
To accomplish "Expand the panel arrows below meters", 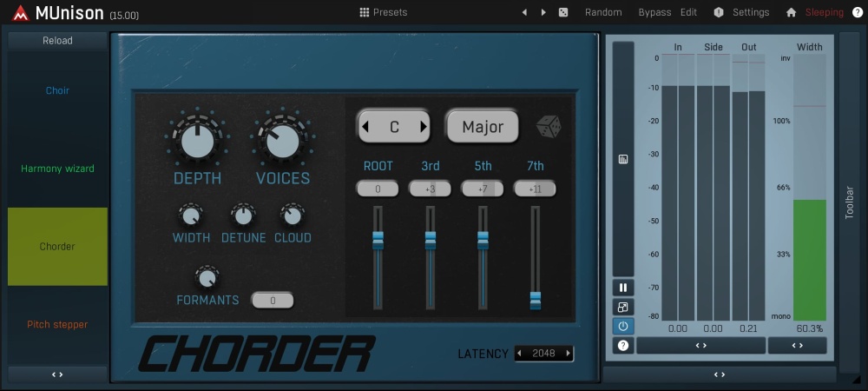I will 719,374.
